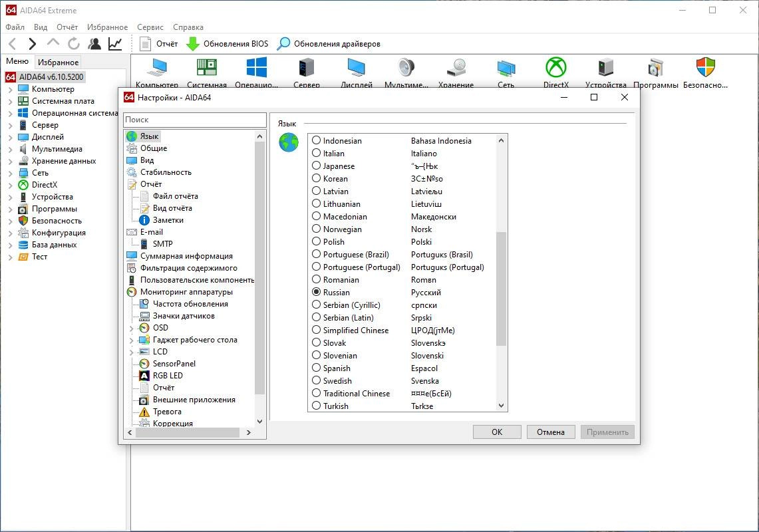Viewport: 759px width, 532px height.
Task: Click Обновления драйверов magnifier button
Action: click(x=329, y=44)
